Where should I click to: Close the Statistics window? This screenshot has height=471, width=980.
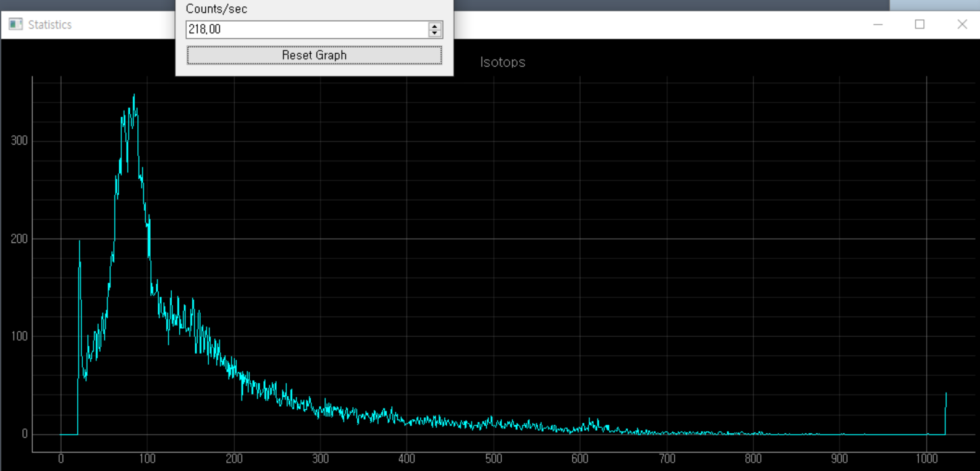(x=961, y=25)
